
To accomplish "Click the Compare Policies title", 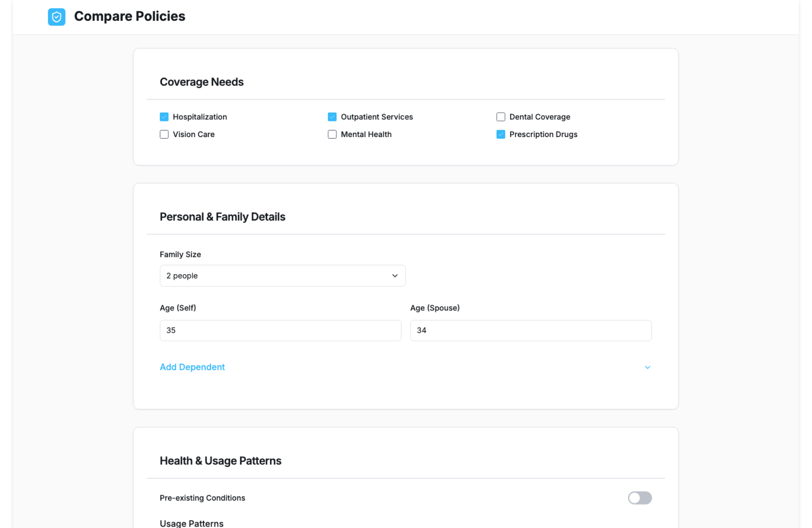I will 129,16.
